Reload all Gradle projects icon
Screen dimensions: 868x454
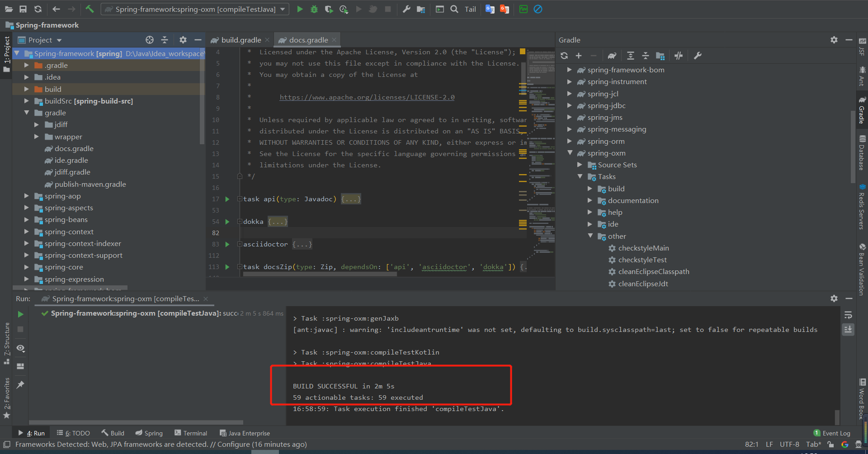(564, 56)
